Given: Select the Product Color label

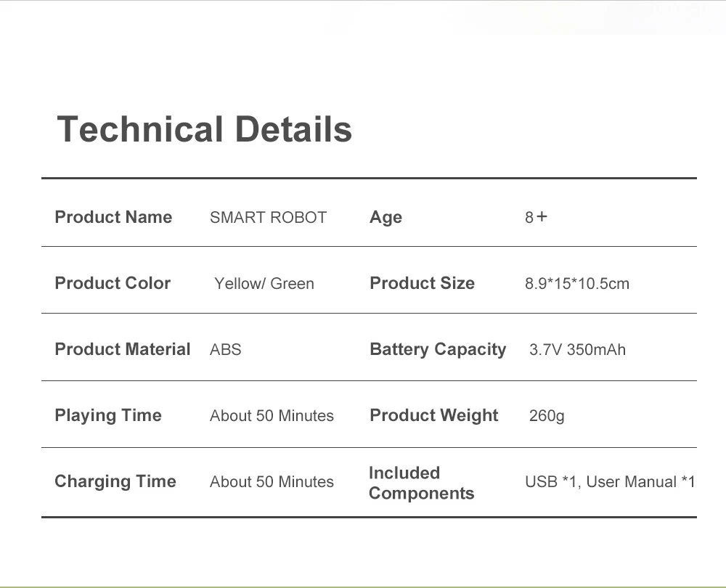Looking at the screenshot, I should 113,283.
